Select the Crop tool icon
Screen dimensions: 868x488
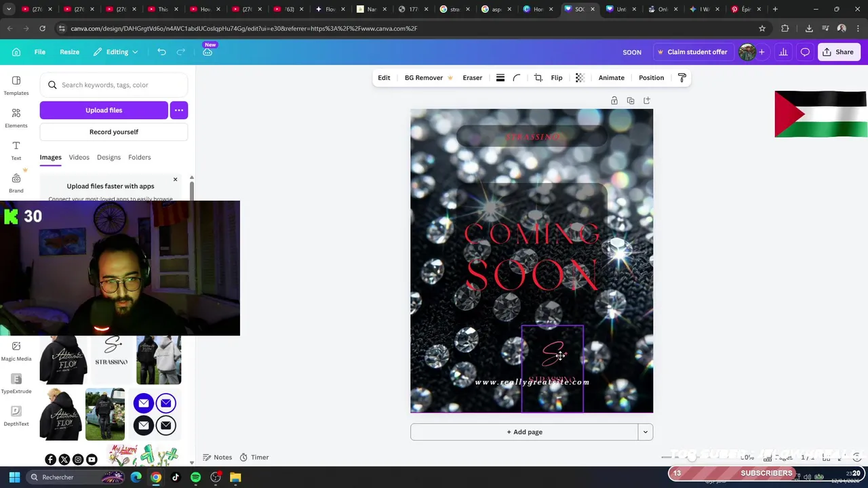(x=538, y=78)
